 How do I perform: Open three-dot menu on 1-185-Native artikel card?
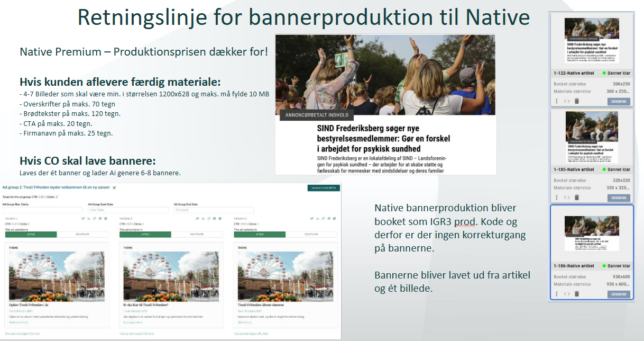click(556, 197)
